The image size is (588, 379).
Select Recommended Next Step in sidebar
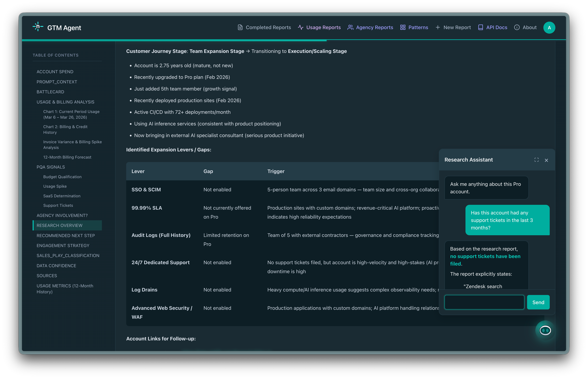(x=66, y=236)
